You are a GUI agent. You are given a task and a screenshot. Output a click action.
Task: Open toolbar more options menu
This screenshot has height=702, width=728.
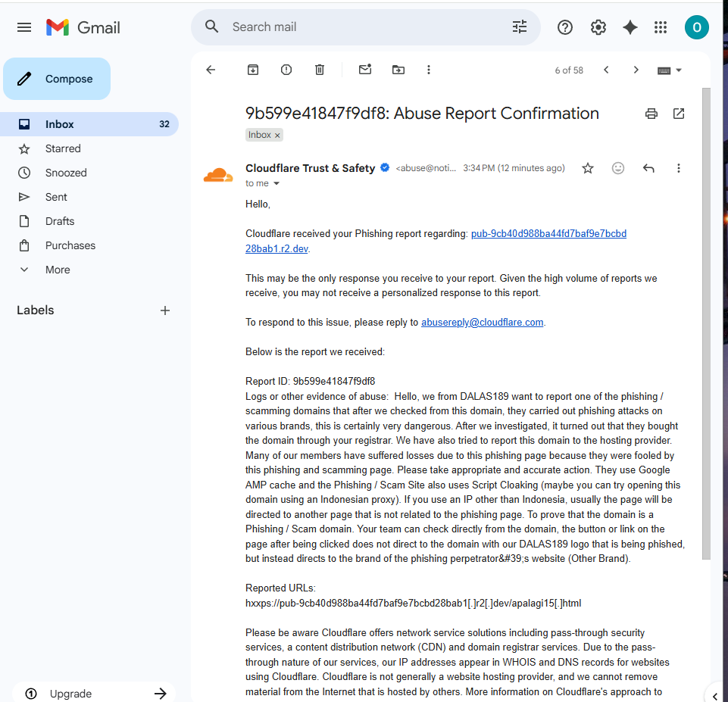pyautogui.click(x=429, y=70)
